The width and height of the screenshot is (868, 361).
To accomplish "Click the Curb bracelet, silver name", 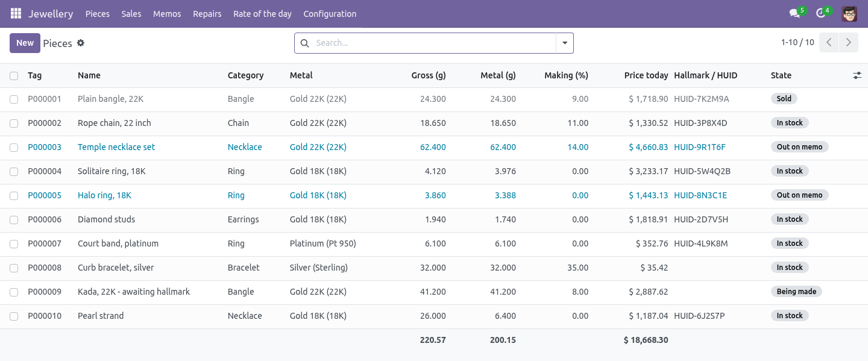I will [116, 268].
